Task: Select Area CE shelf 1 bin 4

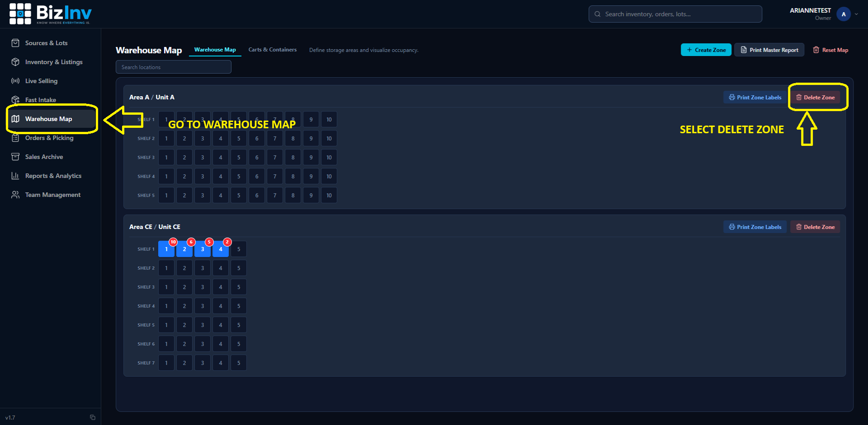Action: pyautogui.click(x=221, y=249)
